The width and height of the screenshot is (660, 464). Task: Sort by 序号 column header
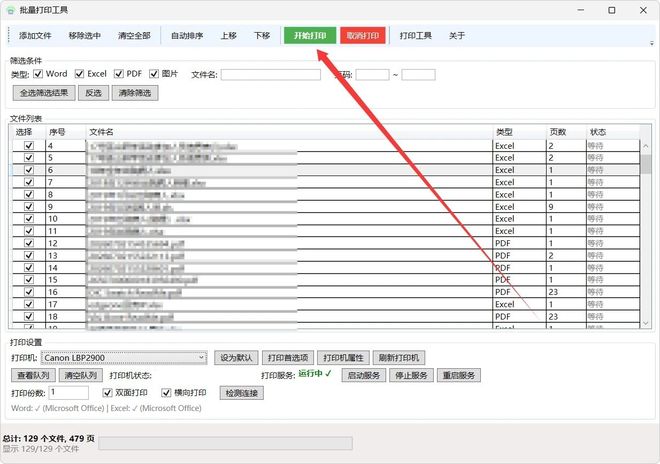coord(65,132)
